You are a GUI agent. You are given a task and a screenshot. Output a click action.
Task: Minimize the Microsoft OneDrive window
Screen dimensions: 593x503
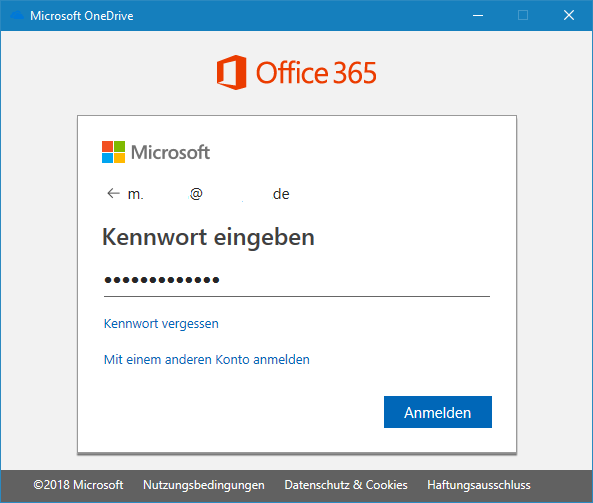pos(478,16)
